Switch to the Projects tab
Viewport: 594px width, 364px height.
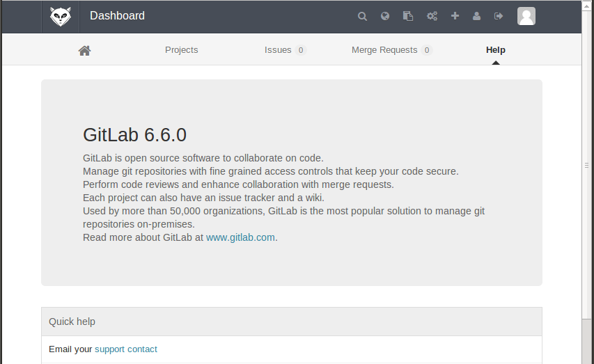(182, 50)
